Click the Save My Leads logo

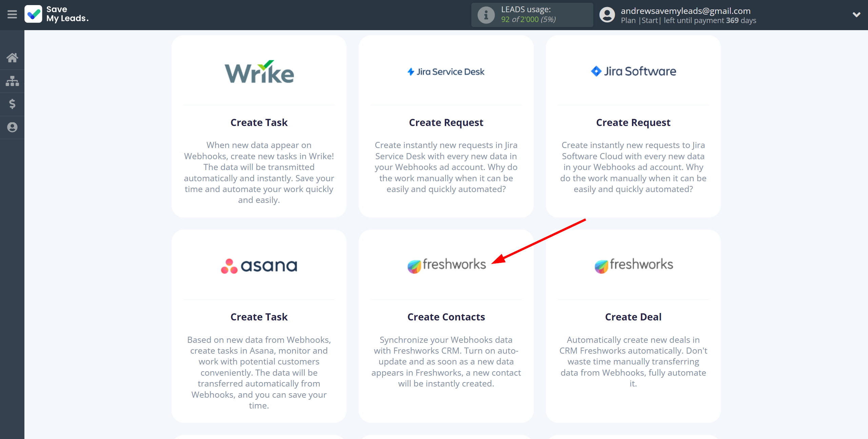pos(57,14)
